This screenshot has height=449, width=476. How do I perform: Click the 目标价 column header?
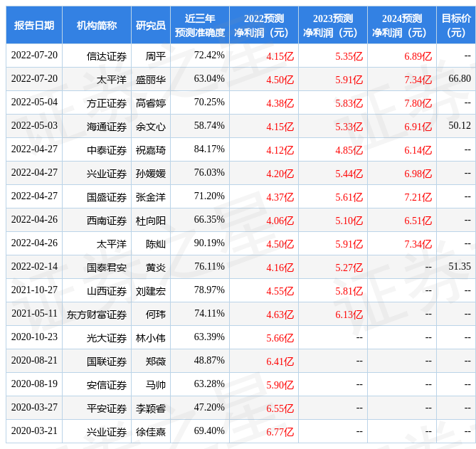pos(456,25)
